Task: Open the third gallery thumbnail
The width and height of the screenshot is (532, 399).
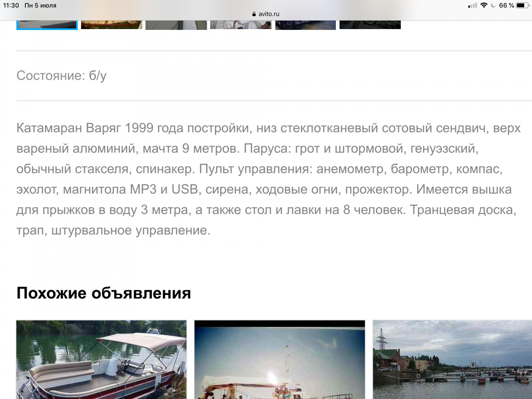Action: 176,25
